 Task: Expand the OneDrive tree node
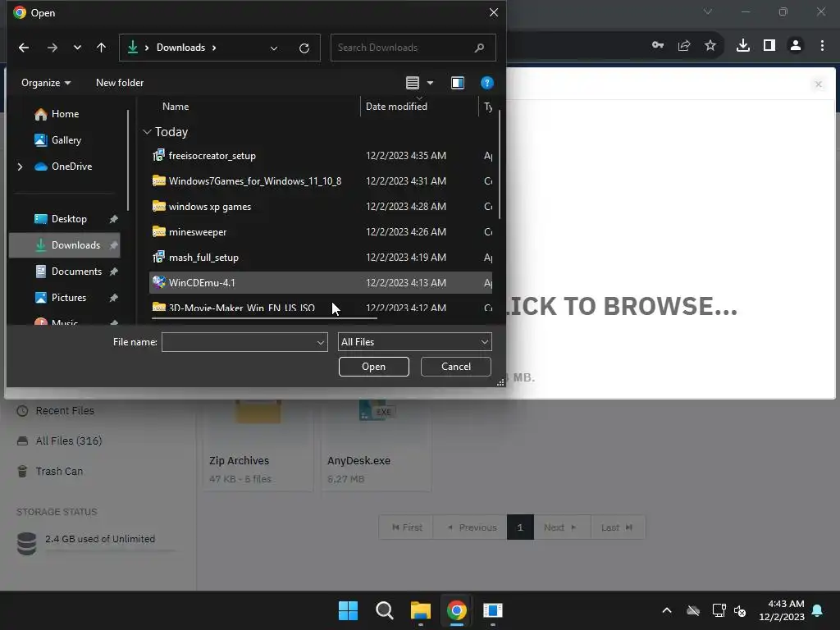(x=20, y=167)
